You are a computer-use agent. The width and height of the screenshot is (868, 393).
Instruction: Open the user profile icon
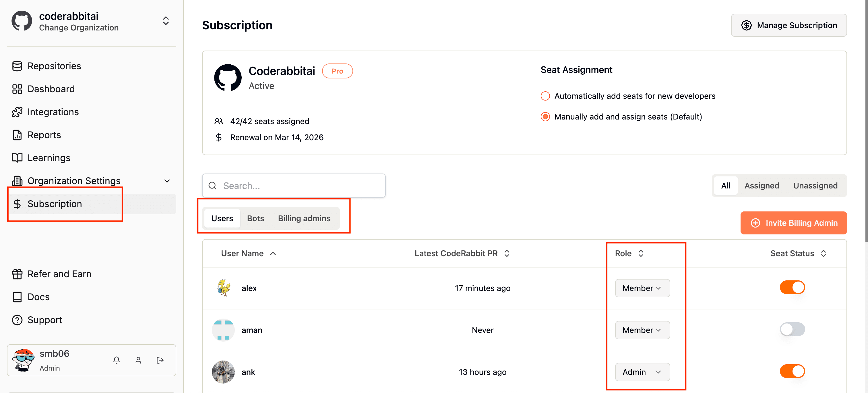click(138, 360)
